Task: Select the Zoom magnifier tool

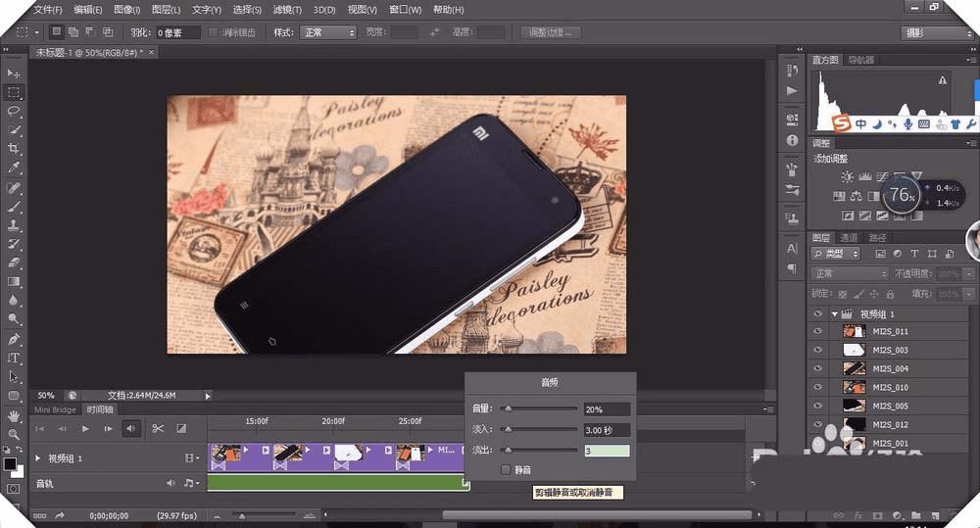Action: (x=14, y=434)
